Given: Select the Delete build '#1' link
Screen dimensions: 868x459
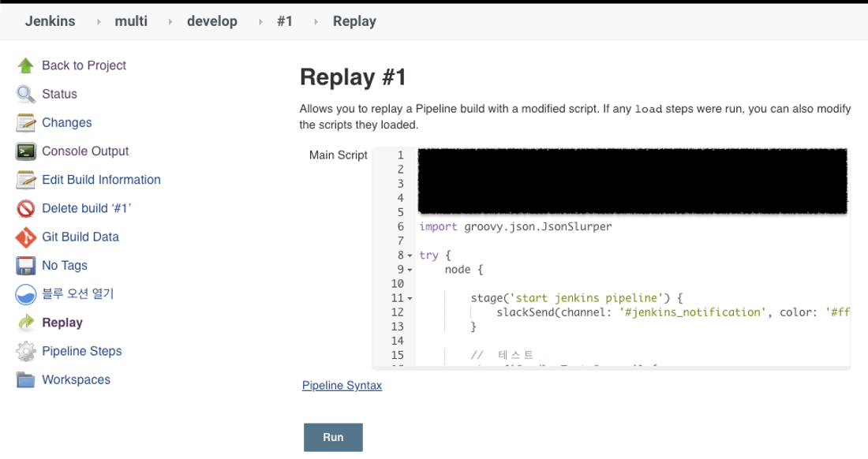Looking at the screenshot, I should pyautogui.click(x=86, y=208).
